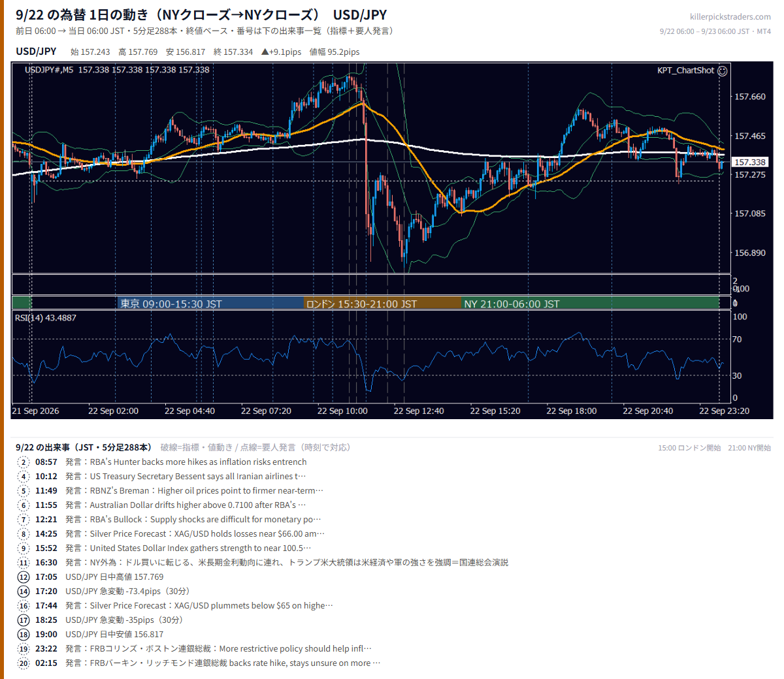Select the NY 21:00-06:00 JST session bar
784x679 pixels.
click(x=590, y=303)
